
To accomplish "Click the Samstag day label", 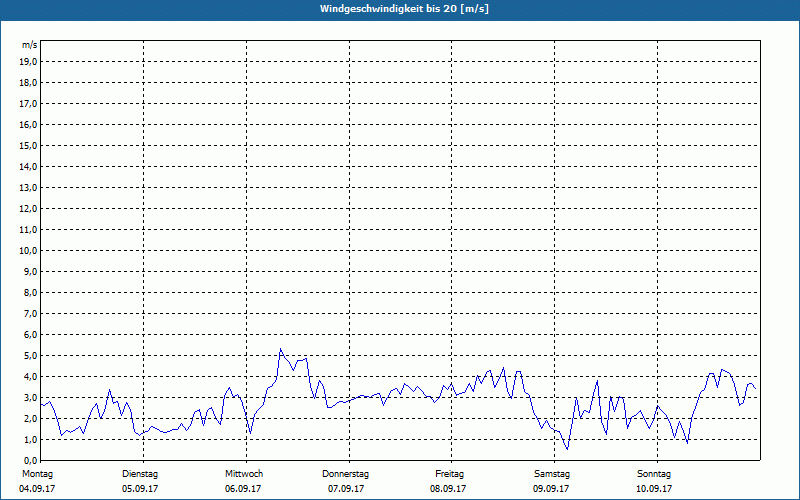I will tap(552, 474).
